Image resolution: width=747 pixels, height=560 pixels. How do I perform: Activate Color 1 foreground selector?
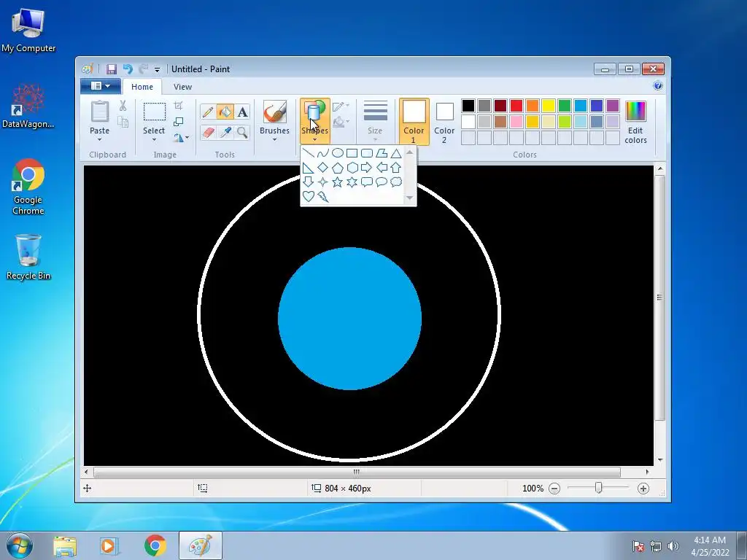(x=414, y=122)
